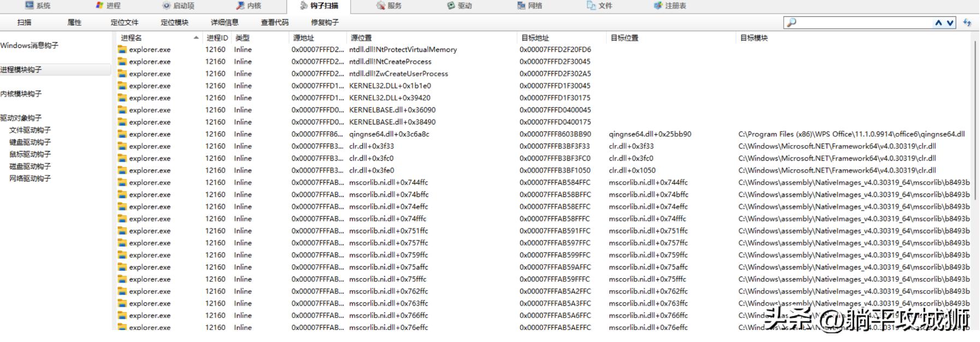This screenshot has height=342, width=980.
Task: Sort by the 进程ID column header
Action: click(217, 38)
